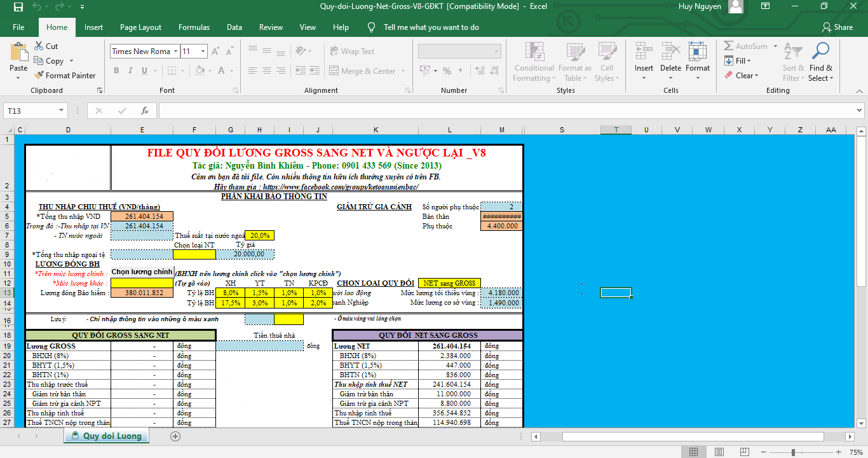Click the Save icon in title bar
The image size is (868, 458).
point(18,7)
